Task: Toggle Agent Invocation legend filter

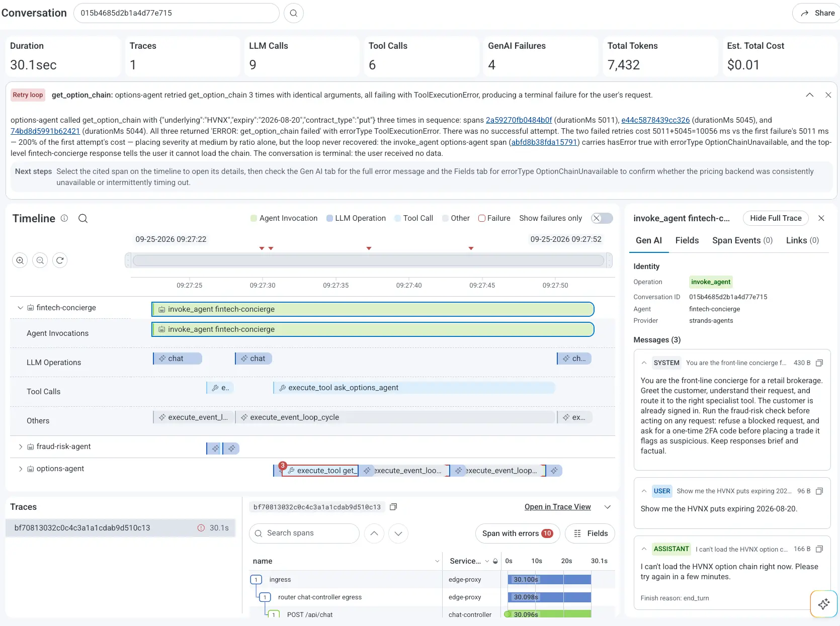Action: pyautogui.click(x=284, y=218)
